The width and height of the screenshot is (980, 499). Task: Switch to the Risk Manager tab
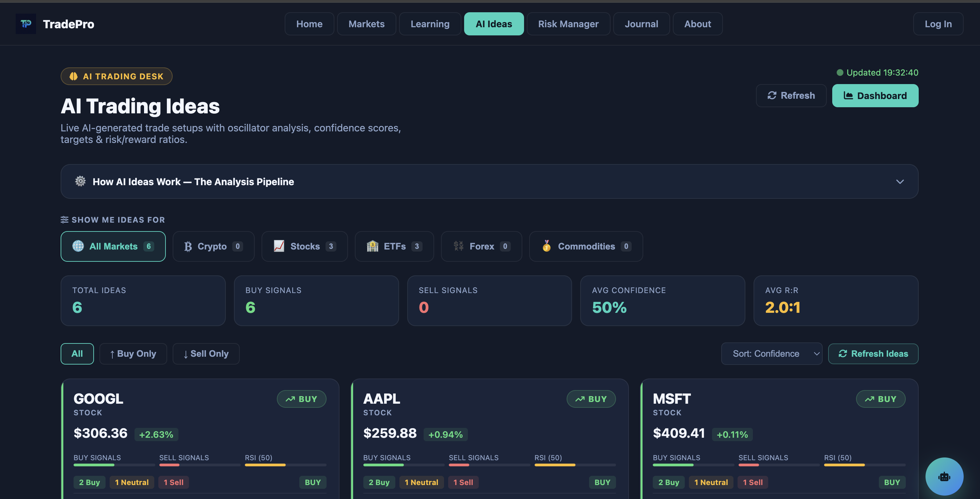pyautogui.click(x=568, y=23)
